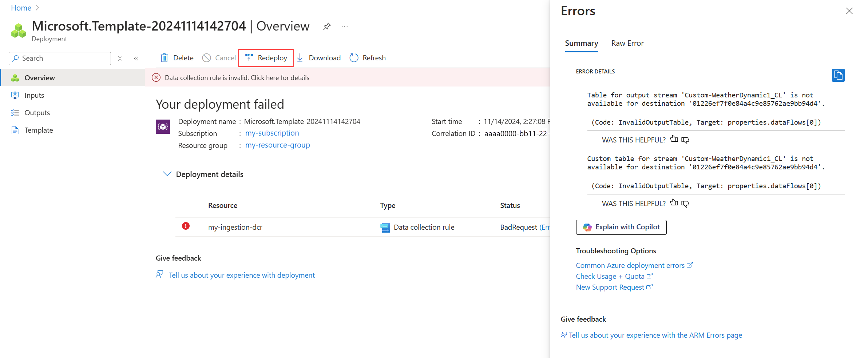868x358 pixels.
Task: Click the Download icon
Action: [300, 57]
